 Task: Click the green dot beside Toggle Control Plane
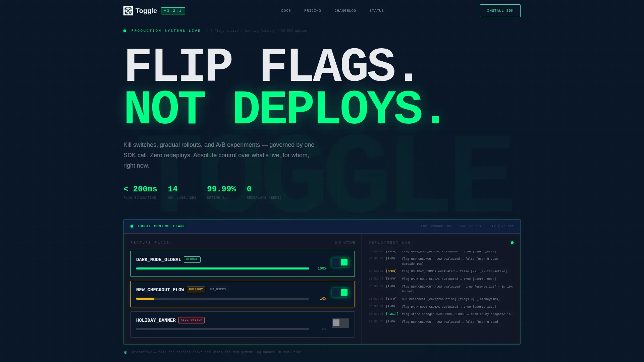(132, 226)
